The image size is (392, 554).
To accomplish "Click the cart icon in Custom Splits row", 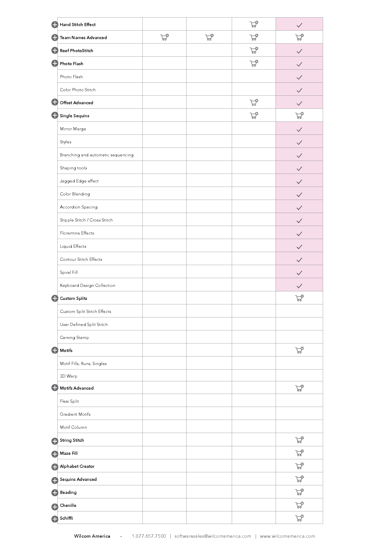I will [299, 298].
